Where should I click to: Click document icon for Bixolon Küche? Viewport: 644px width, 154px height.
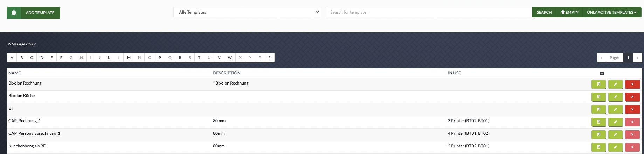pyautogui.click(x=598, y=97)
